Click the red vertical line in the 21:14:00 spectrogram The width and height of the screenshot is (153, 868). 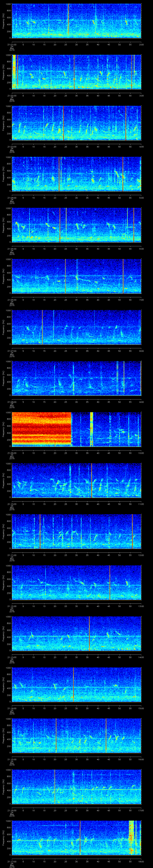pyautogui.click(x=73, y=685)
